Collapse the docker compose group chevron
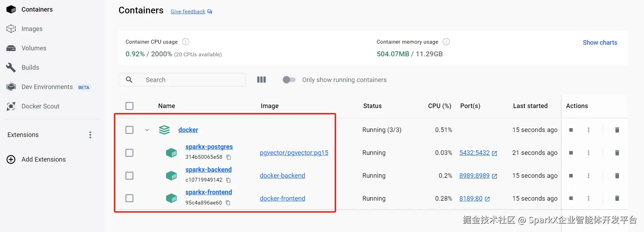The height and width of the screenshot is (232, 644). [147, 130]
